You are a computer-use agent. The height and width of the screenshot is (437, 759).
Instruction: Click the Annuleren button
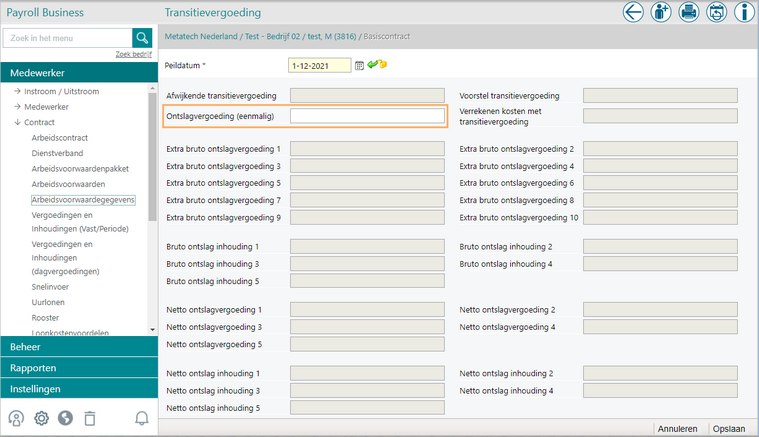(677, 428)
